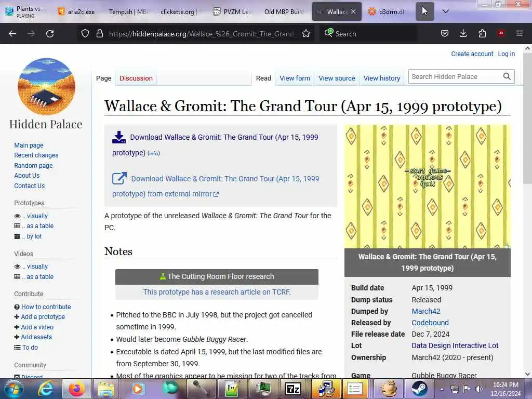
Task: Click the URL address bar
Action: (x=202, y=34)
